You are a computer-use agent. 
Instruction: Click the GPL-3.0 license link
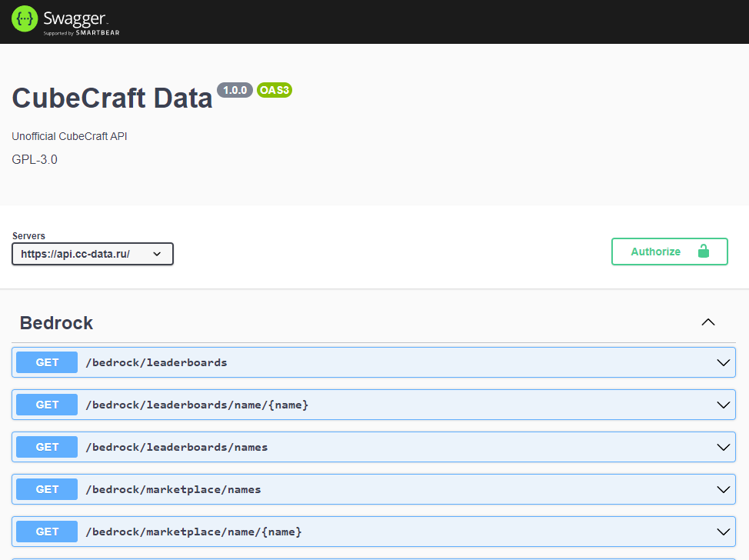click(35, 159)
